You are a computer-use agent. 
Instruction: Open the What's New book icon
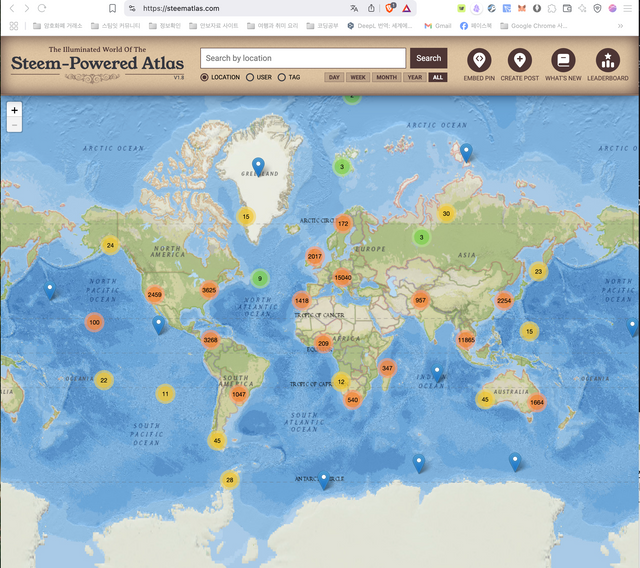point(563,60)
